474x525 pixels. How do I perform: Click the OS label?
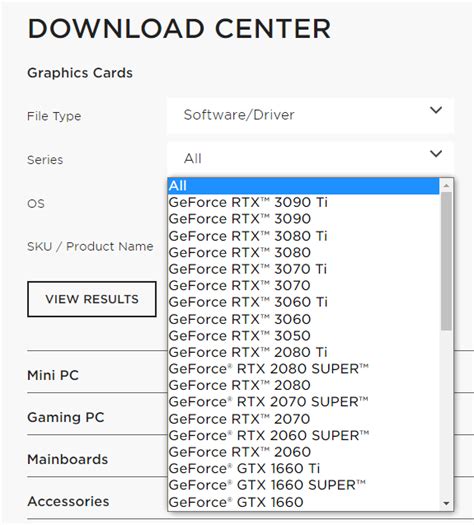click(36, 203)
